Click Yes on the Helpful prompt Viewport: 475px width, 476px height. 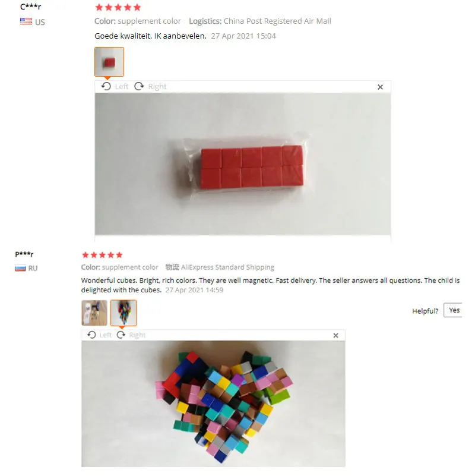pos(453,310)
